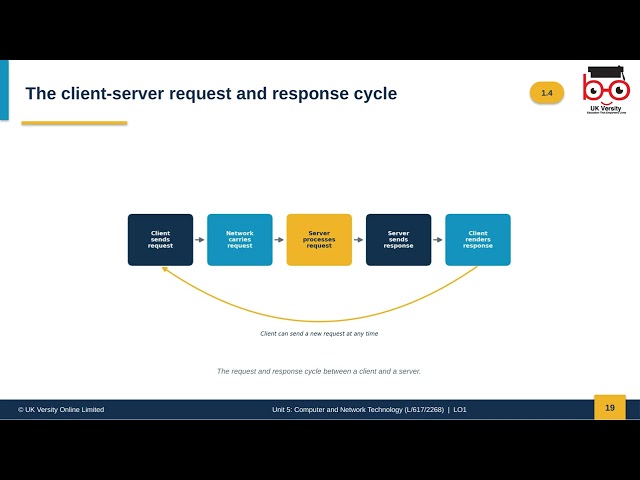Click the arrow between Server processes and Server sends
640x480 pixels.
click(x=358, y=240)
